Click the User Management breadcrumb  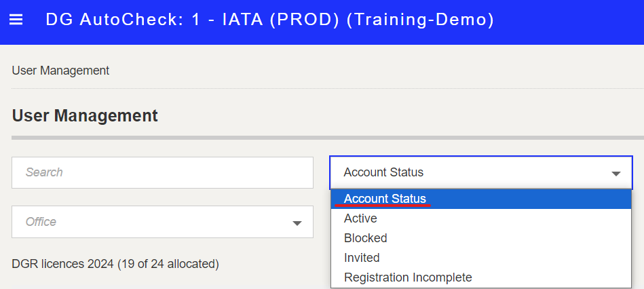(x=60, y=71)
